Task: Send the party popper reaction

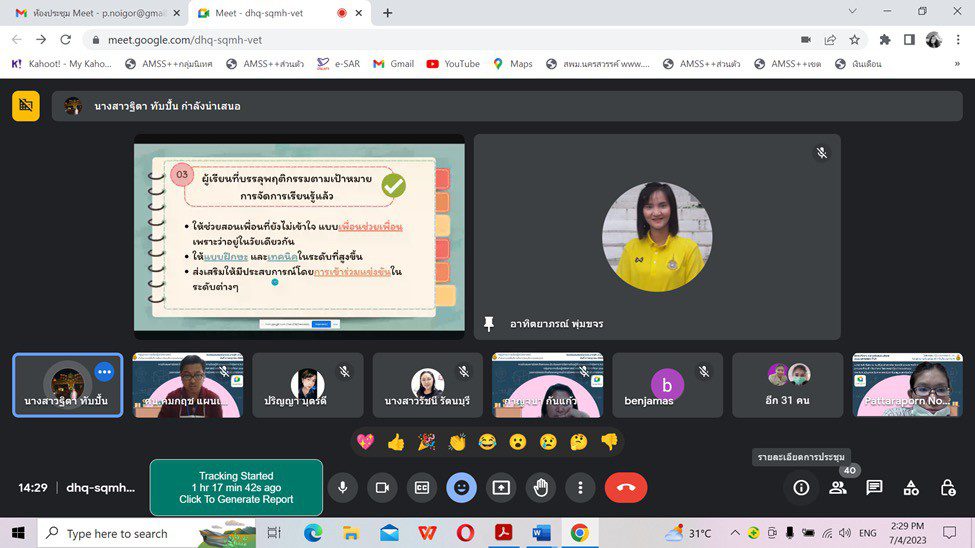Action: [427, 442]
